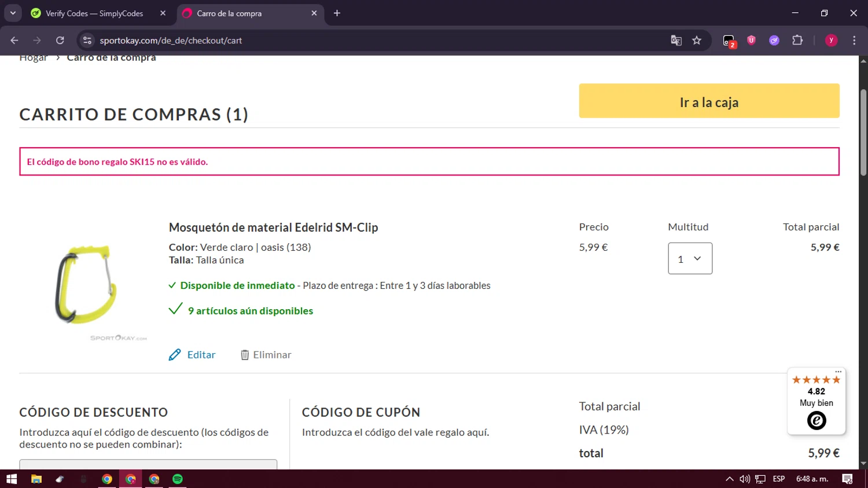The image size is (868, 488).
Task: View site information icon
Action: tap(87, 41)
